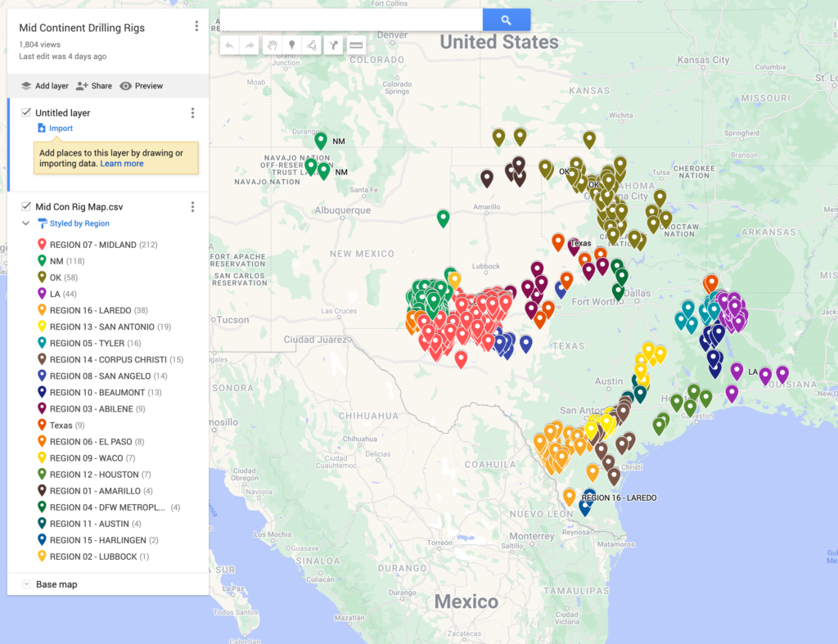
Task: Click the Undo arrow icon
Action: [230, 45]
